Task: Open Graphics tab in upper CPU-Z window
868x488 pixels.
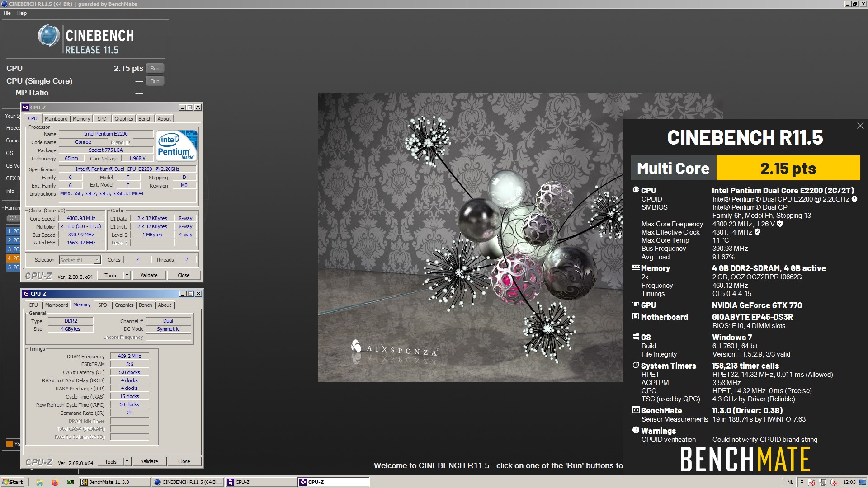Action: click(123, 119)
